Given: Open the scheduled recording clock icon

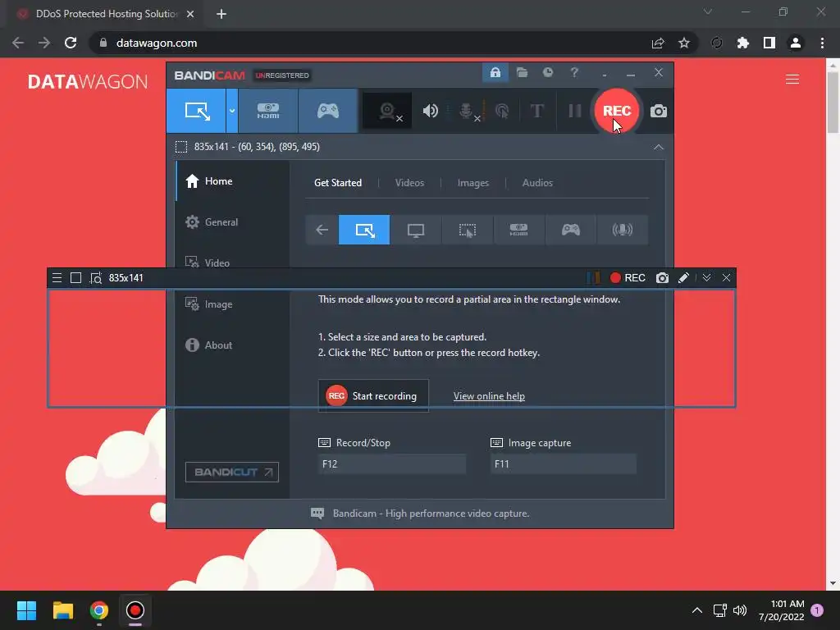Looking at the screenshot, I should (547, 72).
